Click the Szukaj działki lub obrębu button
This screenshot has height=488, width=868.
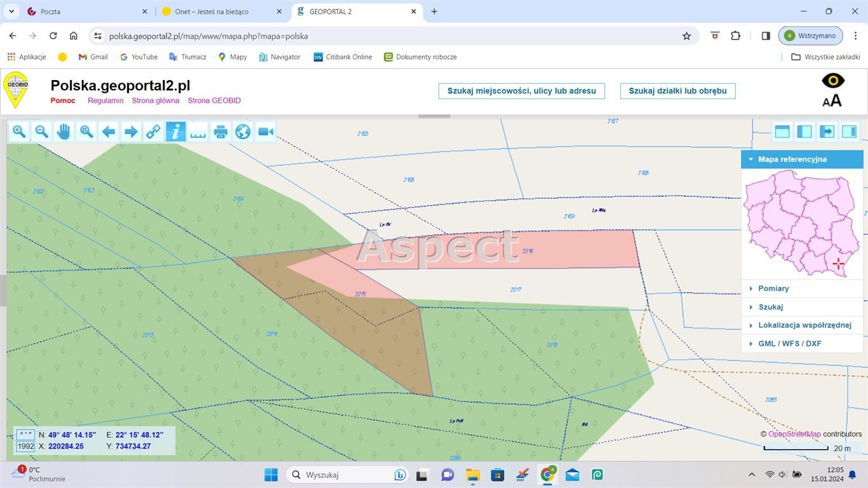coord(677,90)
